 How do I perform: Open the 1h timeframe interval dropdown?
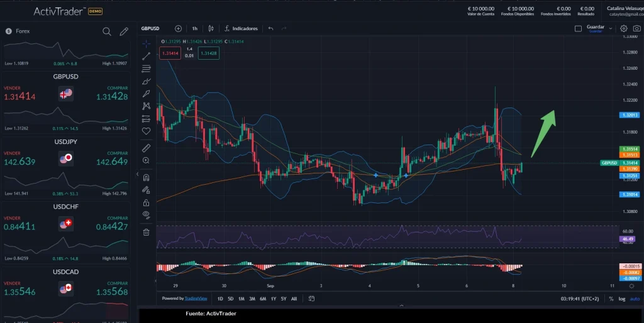point(195,28)
